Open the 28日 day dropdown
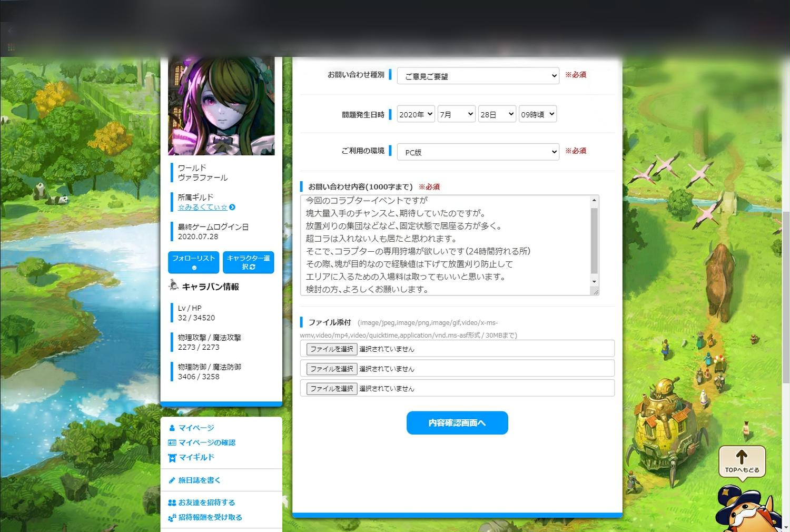The image size is (790, 532). pyautogui.click(x=497, y=114)
